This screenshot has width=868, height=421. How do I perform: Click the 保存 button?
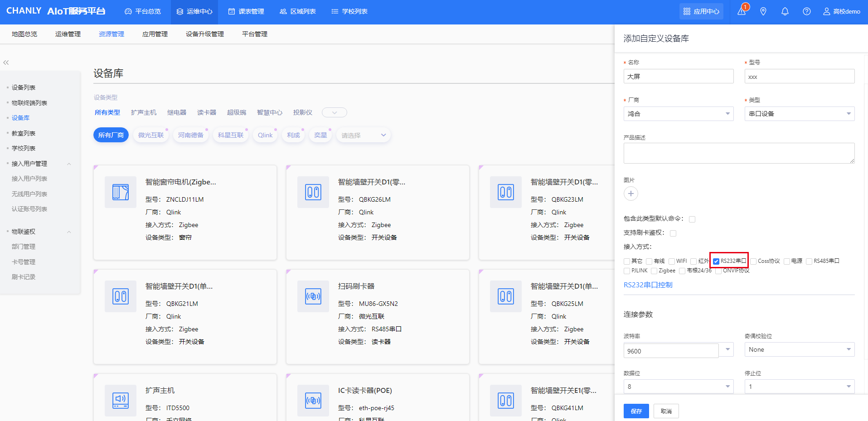point(636,411)
